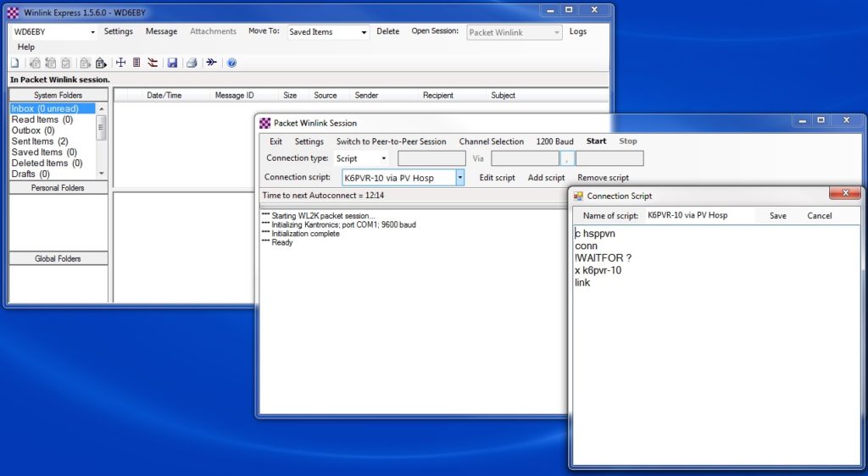Image resolution: width=868 pixels, height=476 pixels.
Task: Click the 1200 Baud menu item
Action: [554, 141]
